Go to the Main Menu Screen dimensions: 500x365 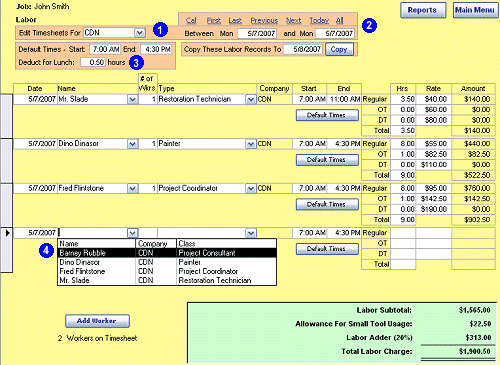tap(475, 10)
